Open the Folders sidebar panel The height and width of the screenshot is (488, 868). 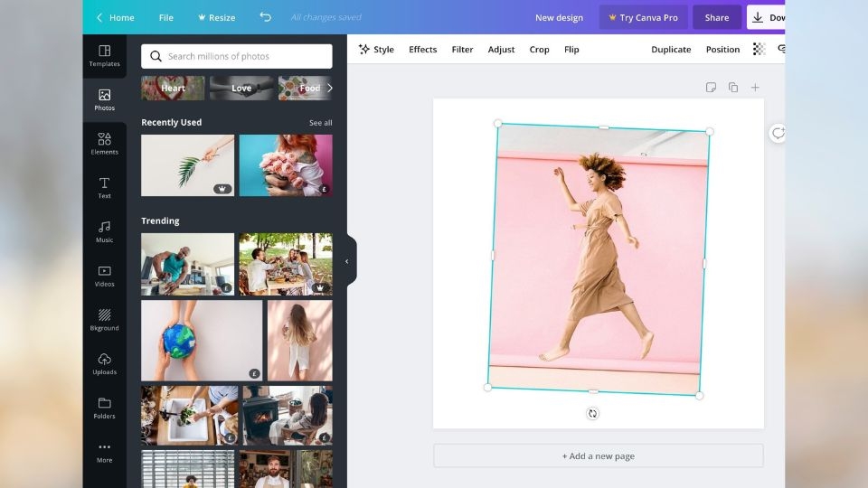point(105,408)
